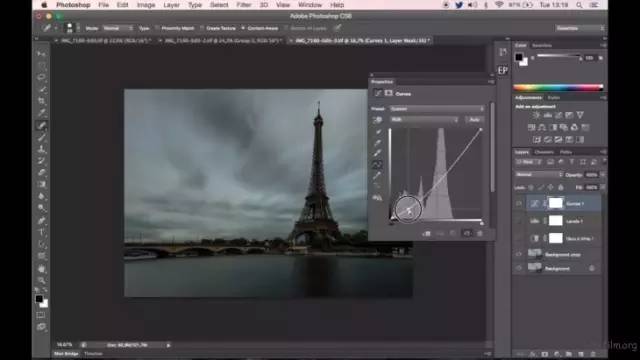Open the Filter menu

tap(244, 5)
